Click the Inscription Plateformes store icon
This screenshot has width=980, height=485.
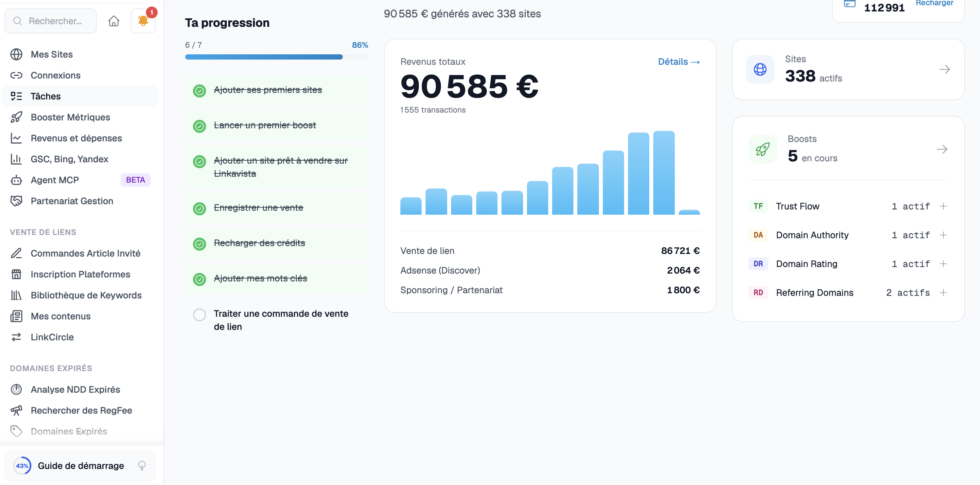click(16, 275)
